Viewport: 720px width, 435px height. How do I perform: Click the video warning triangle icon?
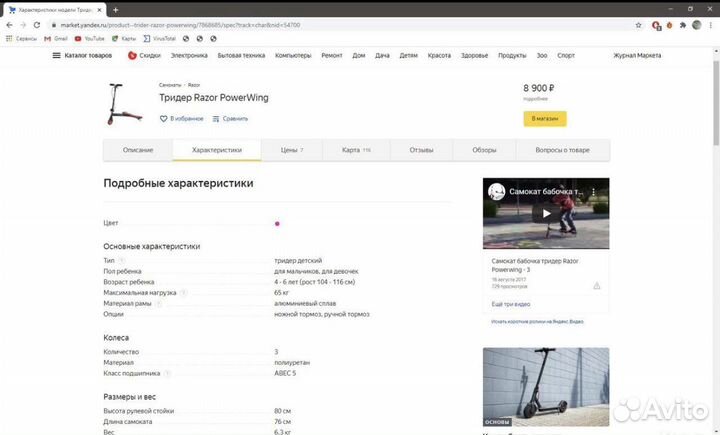point(597,285)
